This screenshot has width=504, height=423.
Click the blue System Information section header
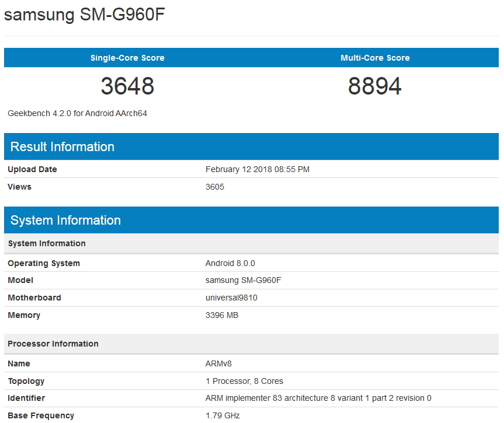point(65,220)
